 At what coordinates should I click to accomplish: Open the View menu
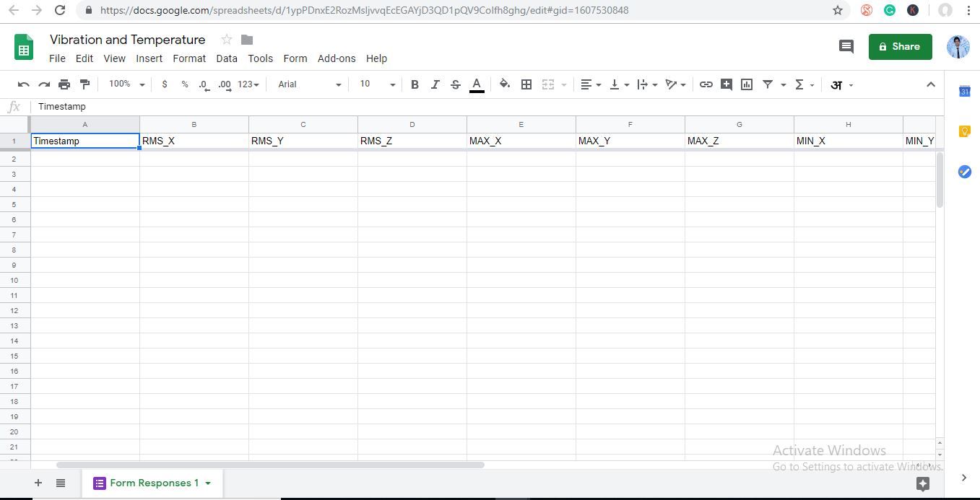[115, 58]
